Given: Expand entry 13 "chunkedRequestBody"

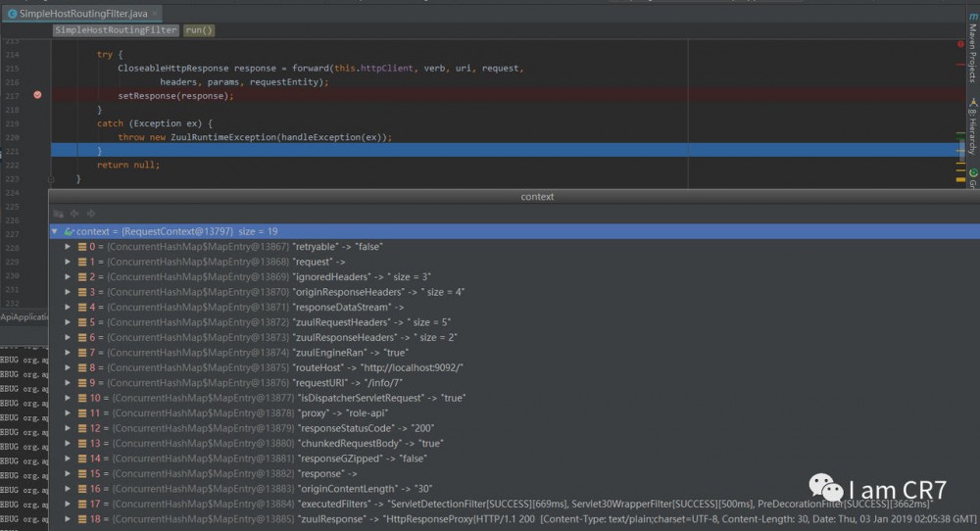Looking at the screenshot, I should tap(68, 444).
